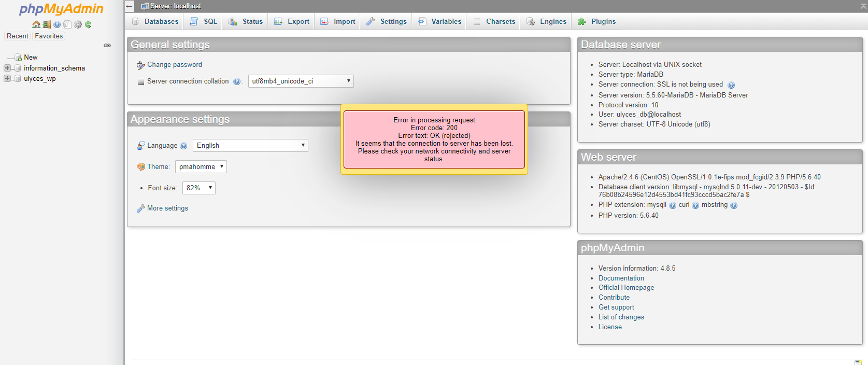
Task: Switch to the Export tab
Action: [x=291, y=21]
